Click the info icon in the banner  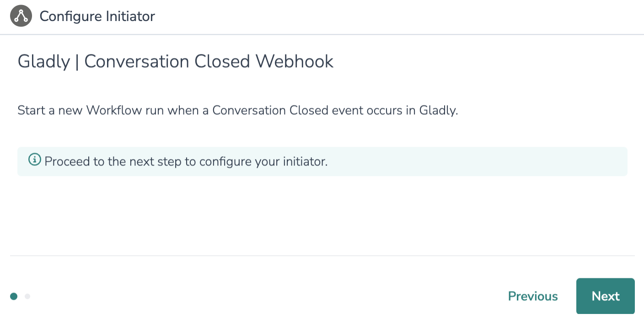pyautogui.click(x=34, y=159)
